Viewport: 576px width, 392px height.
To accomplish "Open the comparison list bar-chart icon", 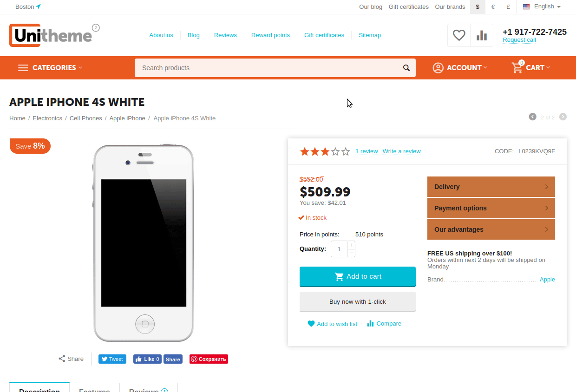I will click(482, 35).
